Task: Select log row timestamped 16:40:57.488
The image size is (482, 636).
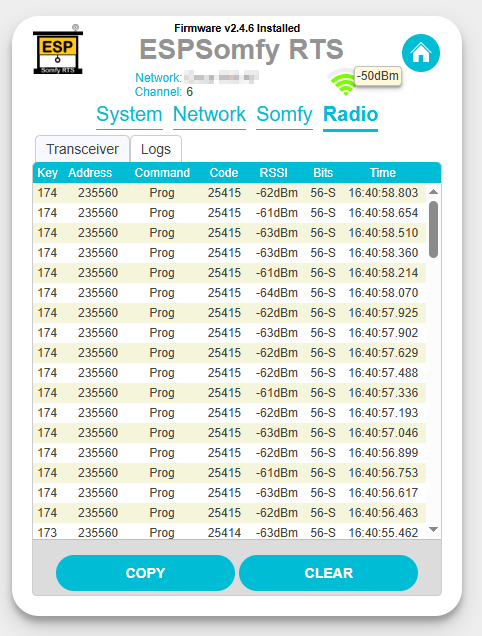Action: [230, 373]
